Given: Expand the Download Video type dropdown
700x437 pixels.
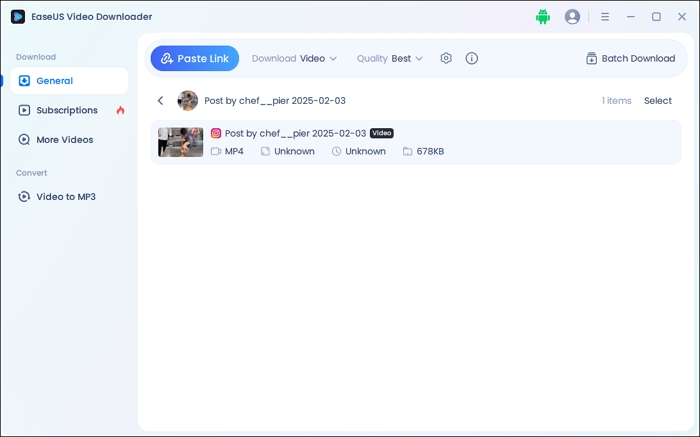Looking at the screenshot, I should pos(294,58).
